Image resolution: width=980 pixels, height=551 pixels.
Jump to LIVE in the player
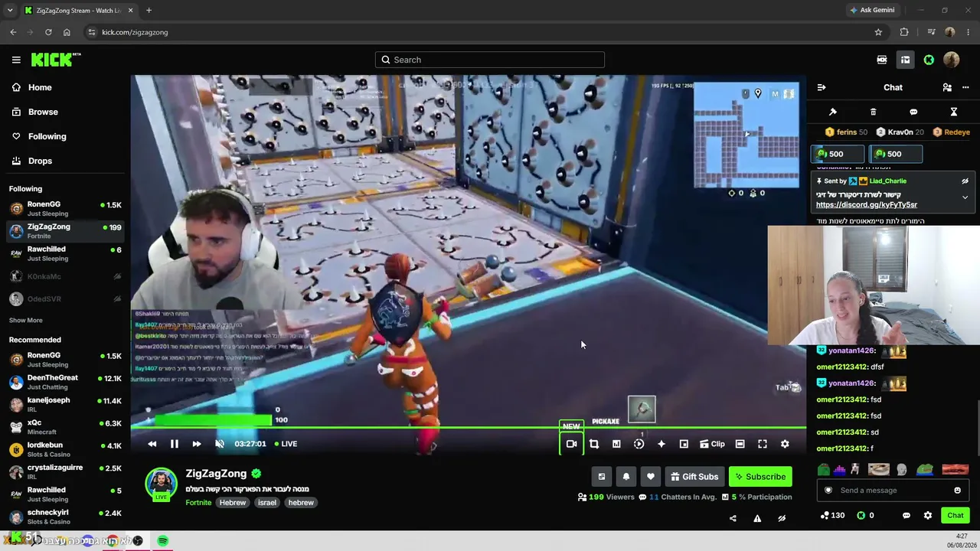coord(286,444)
